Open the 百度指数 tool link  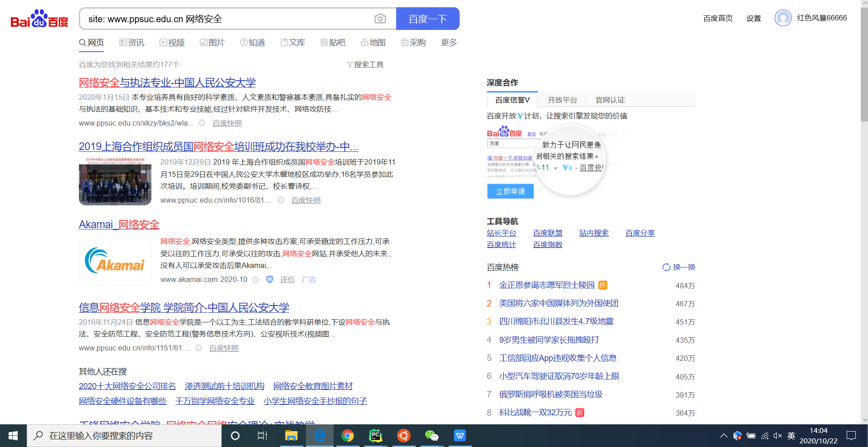click(x=548, y=245)
